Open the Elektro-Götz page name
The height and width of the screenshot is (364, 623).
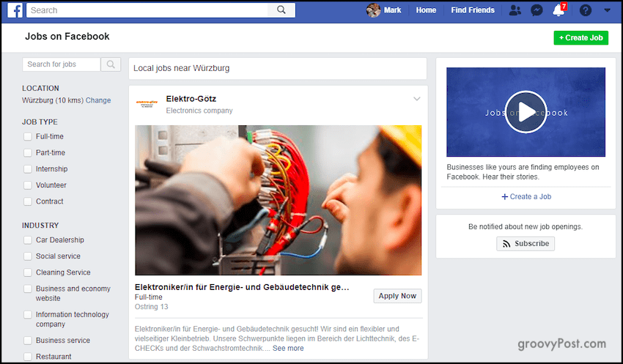(191, 99)
